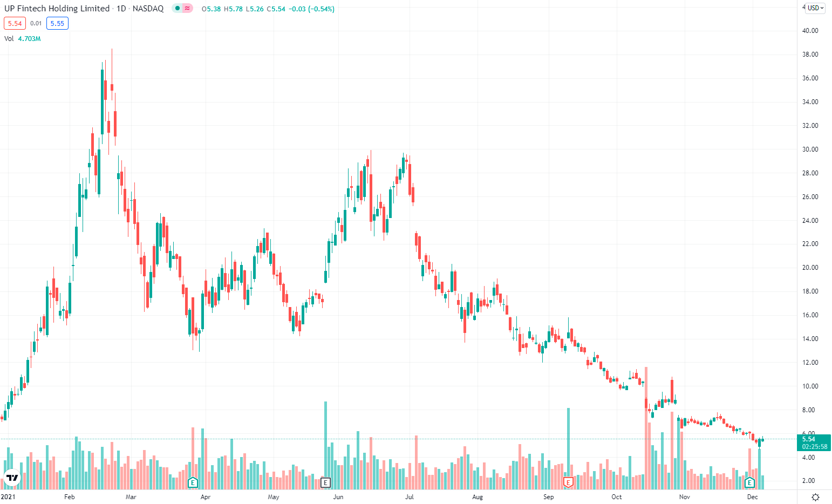The image size is (832, 504).
Task: Open the green earnings marker near April
Action: tap(193, 482)
